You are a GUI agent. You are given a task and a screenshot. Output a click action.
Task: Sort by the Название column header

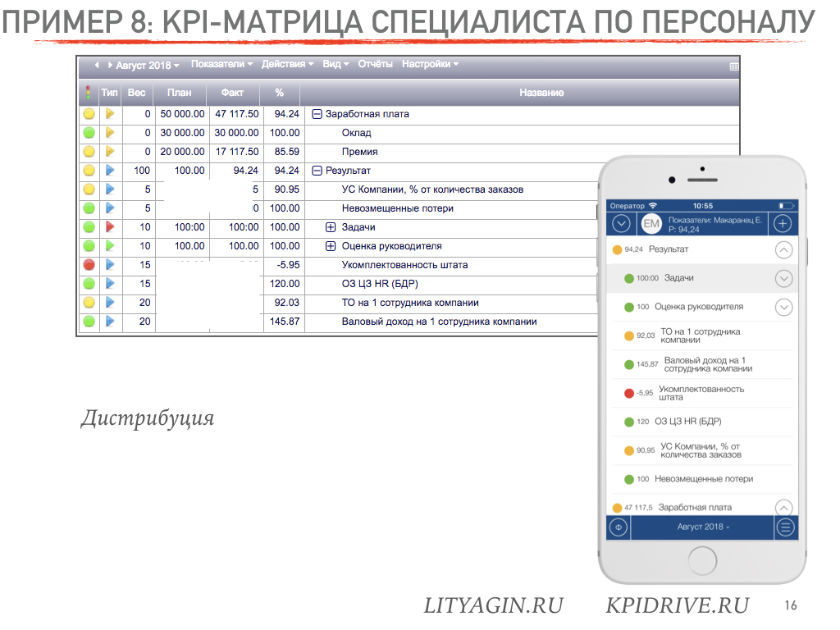point(541,93)
